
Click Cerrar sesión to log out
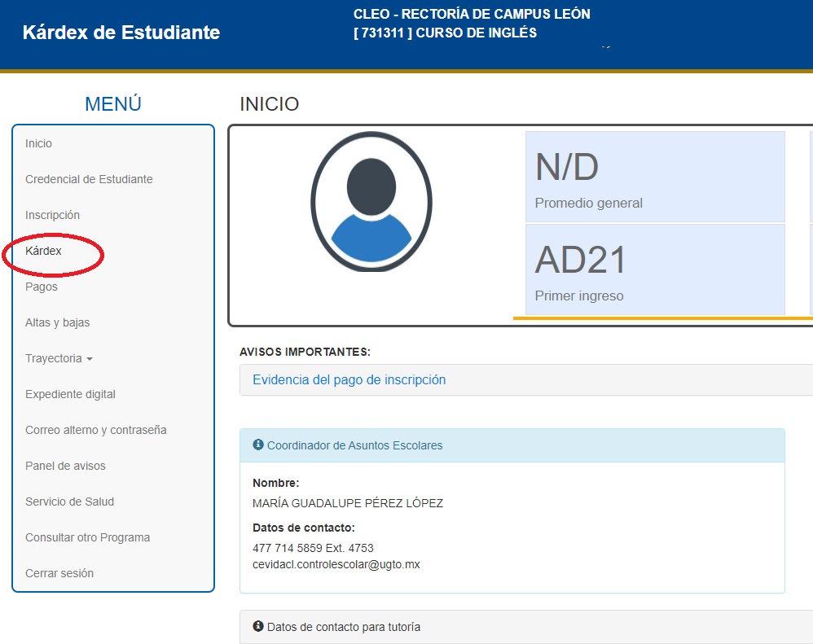click(59, 573)
